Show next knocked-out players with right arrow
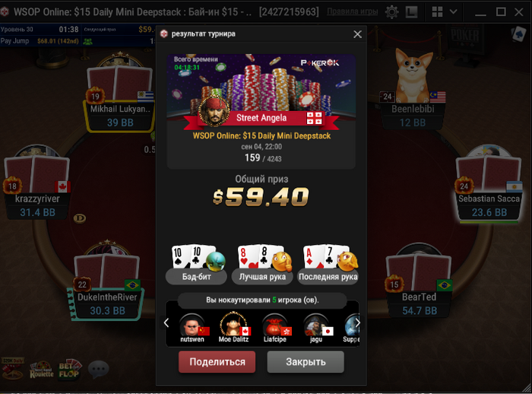 tap(358, 323)
